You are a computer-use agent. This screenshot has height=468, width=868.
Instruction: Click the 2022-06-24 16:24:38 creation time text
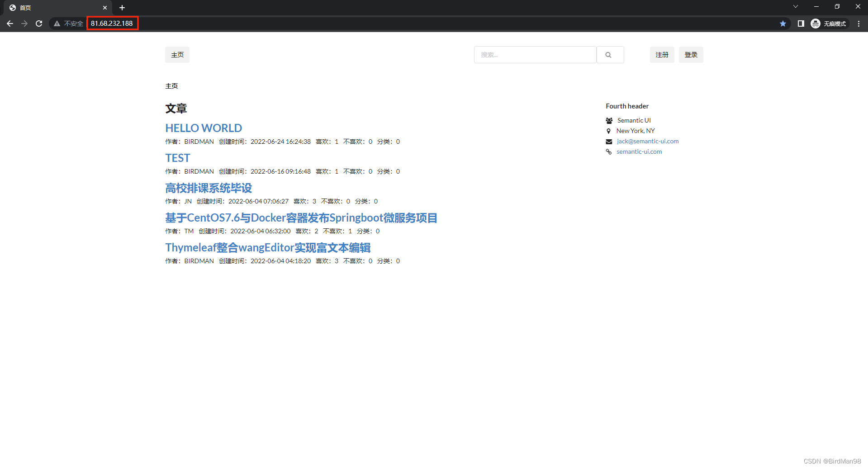280,142
